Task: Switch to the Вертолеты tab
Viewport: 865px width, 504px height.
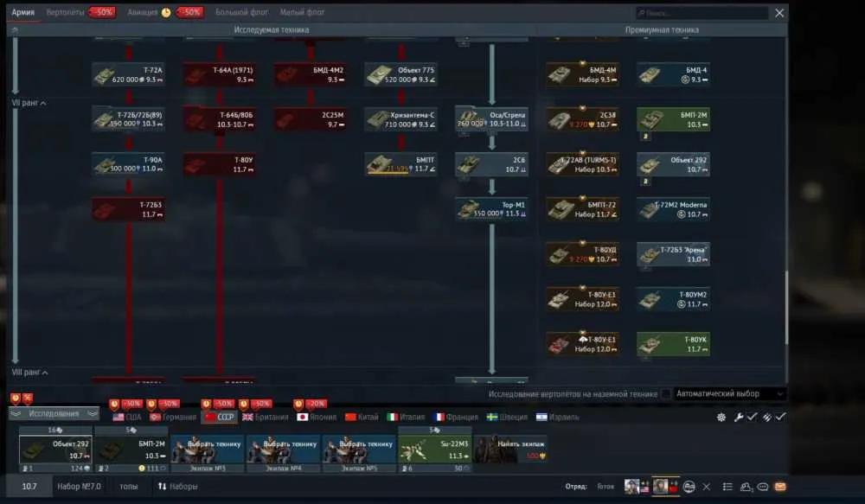Action: coord(65,12)
